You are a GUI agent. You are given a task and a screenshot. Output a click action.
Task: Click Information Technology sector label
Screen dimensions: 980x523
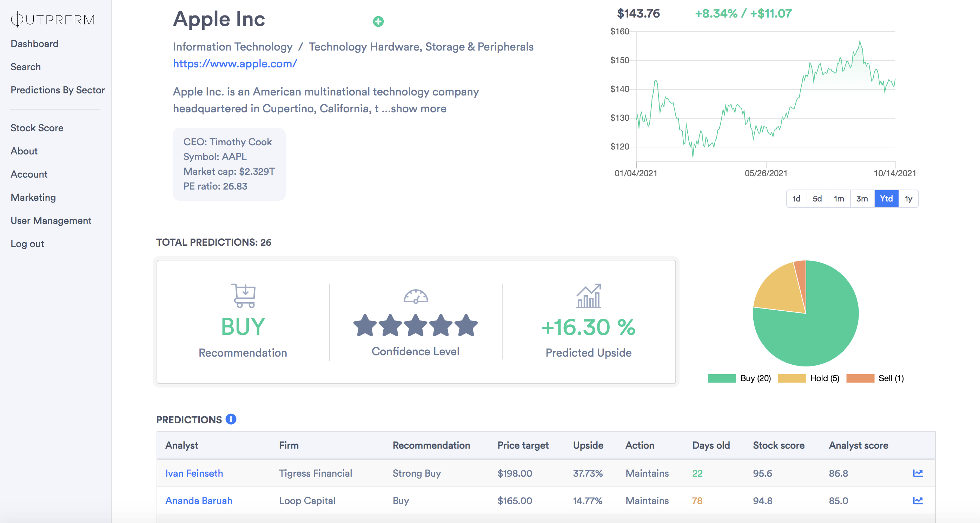coord(232,47)
